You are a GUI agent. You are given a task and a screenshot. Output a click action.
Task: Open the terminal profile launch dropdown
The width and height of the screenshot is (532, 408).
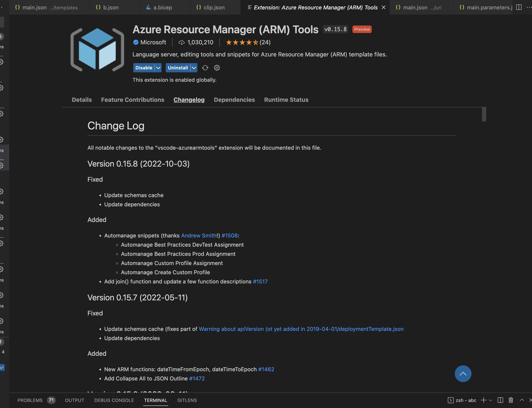point(490,400)
